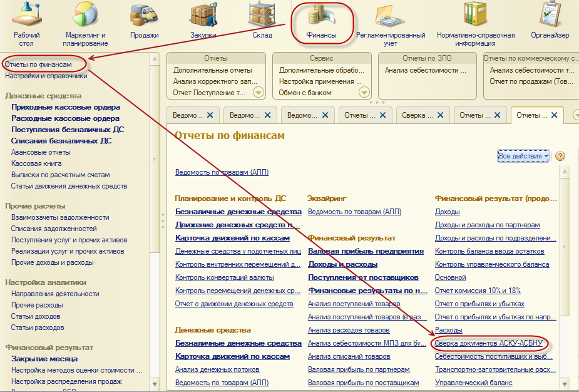579x392 pixels.
Task: Open Контроль конвертаций валюты report
Action: click(x=225, y=277)
